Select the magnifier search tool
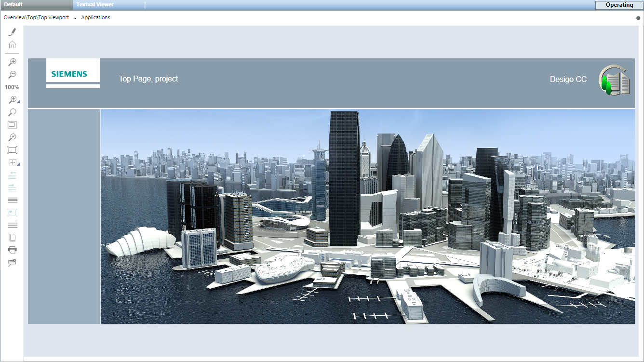 [12, 112]
